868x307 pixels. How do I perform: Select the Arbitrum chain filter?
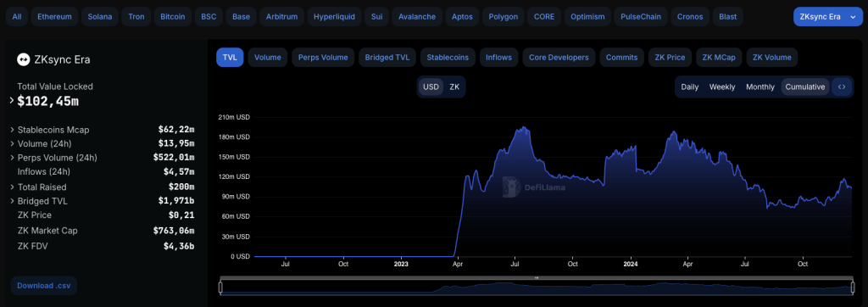[x=281, y=17]
